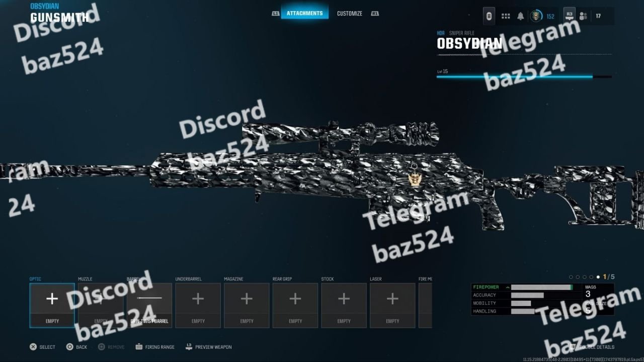Click the weapon level 15 progress bar

click(x=524, y=77)
